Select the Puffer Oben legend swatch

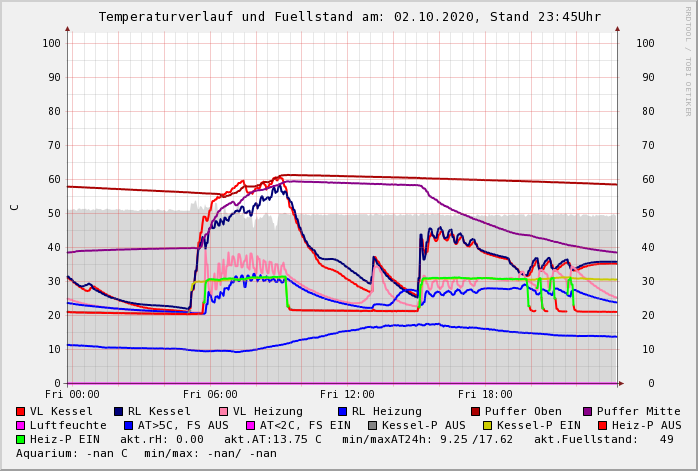coord(475,411)
